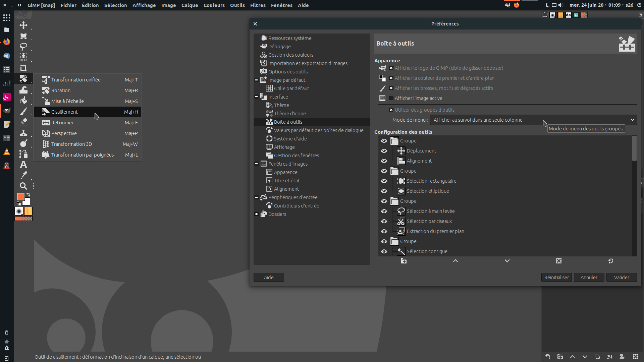Select the Paths tool

[x=23, y=154]
